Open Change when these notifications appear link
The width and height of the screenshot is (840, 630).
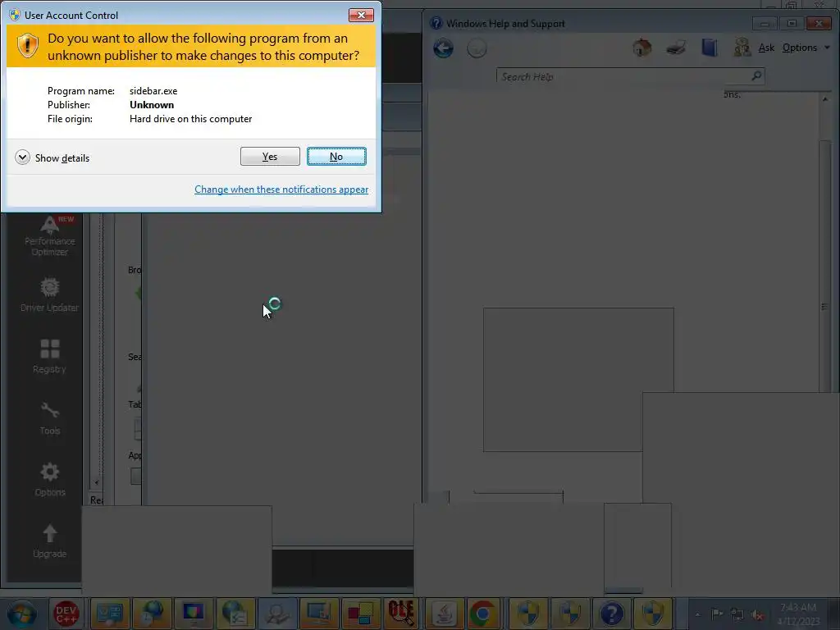pyautogui.click(x=281, y=189)
